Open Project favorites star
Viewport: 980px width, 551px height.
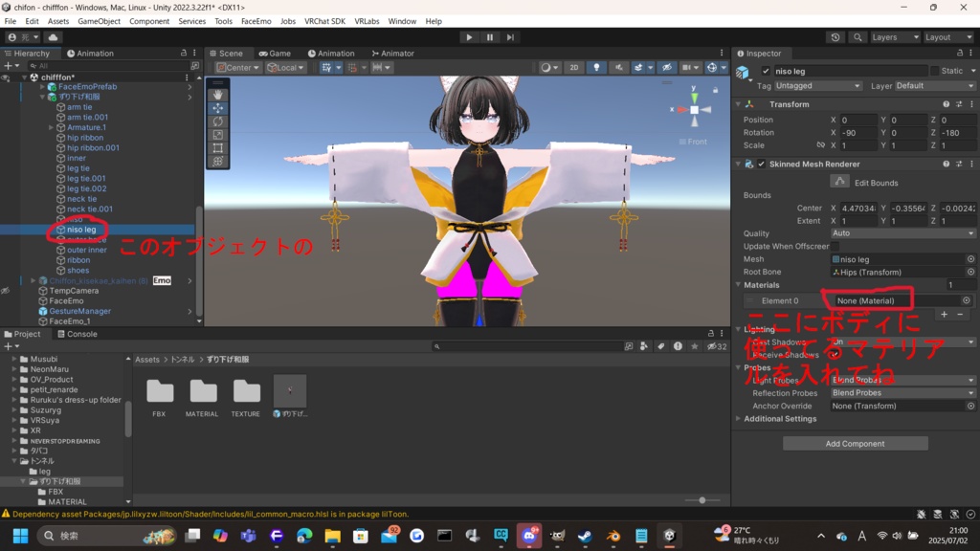[x=695, y=346]
